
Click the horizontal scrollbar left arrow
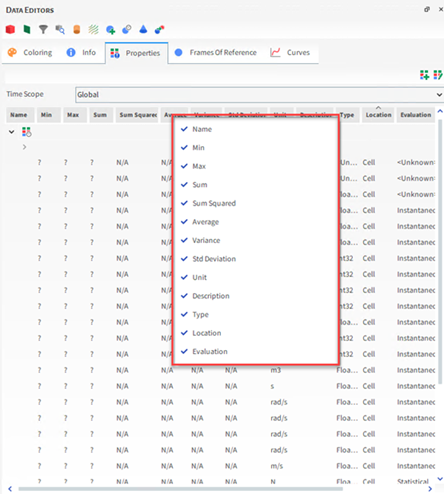click(10, 489)
